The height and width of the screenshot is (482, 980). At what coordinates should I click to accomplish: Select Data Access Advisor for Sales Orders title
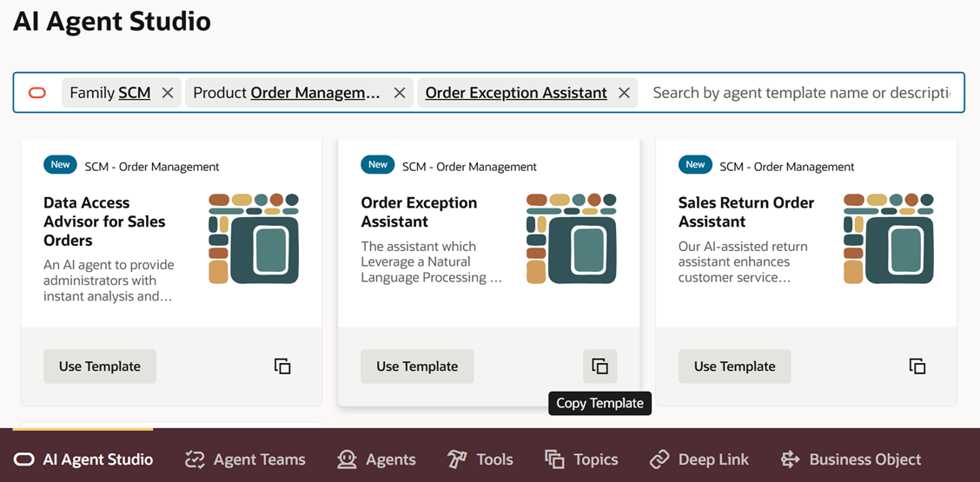(x=104, y=221)
